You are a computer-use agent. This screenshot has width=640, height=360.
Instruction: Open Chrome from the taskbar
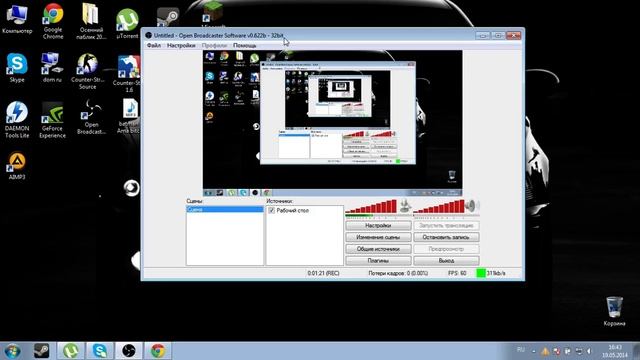158,351
